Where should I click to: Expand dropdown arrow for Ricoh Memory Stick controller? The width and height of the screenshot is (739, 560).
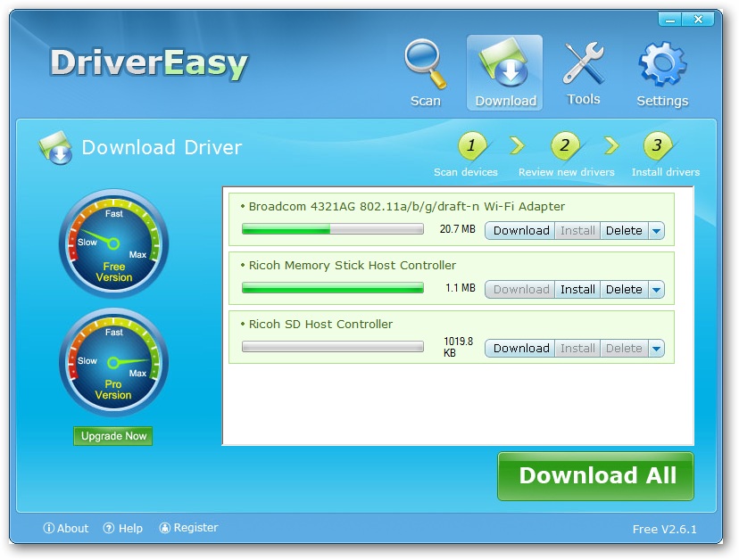pos(657,290)
